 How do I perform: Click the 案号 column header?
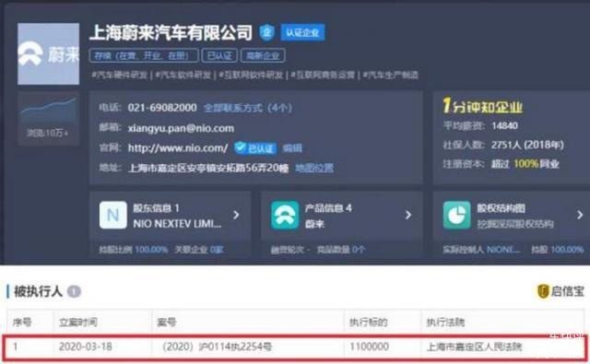click(166, 323)
